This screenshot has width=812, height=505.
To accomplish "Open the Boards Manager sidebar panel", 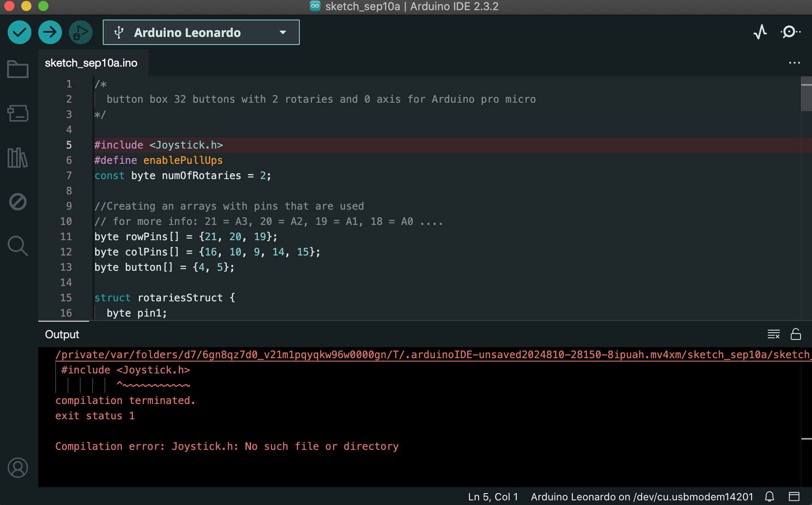I will tap(18, 113).
